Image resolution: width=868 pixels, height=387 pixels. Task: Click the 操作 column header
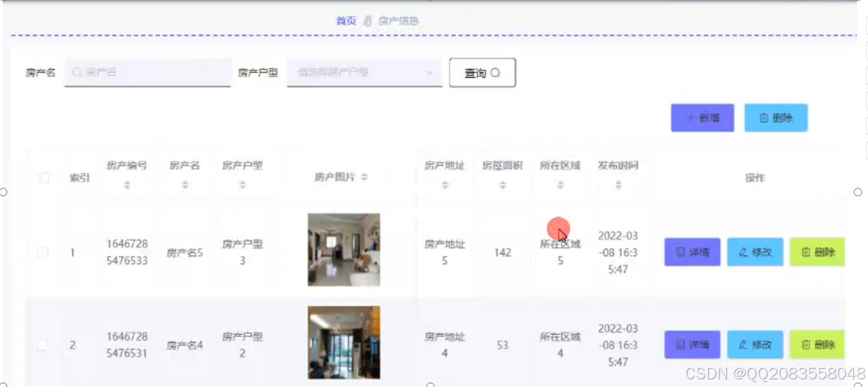[x=755, y=178]
